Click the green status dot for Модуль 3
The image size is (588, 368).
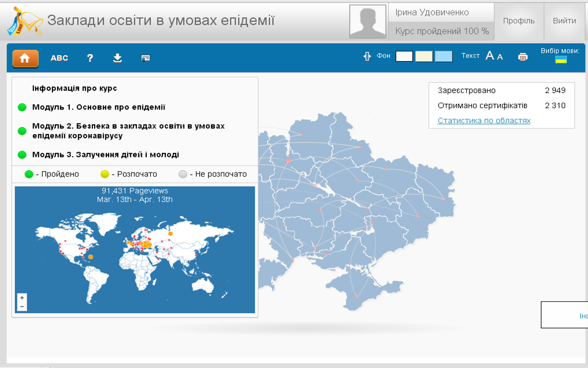pyautogui.click(x=22, y=155)
